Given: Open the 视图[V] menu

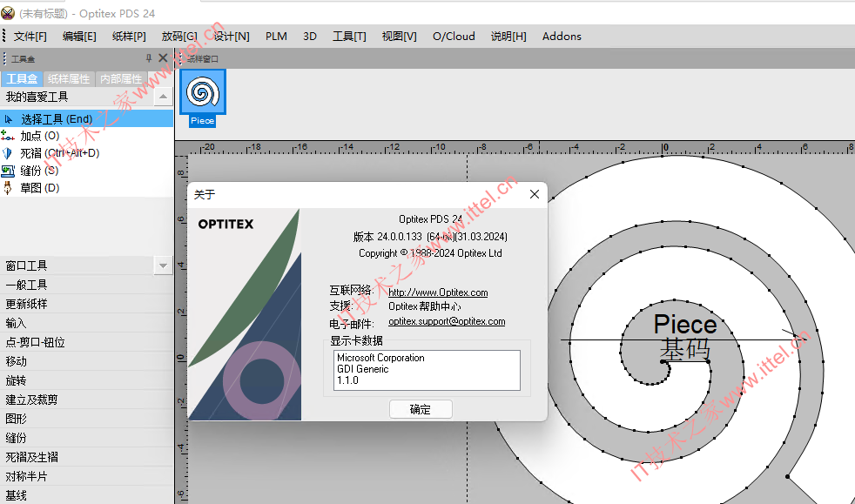Looking at the screenshot, I should (x=399, y=37).
